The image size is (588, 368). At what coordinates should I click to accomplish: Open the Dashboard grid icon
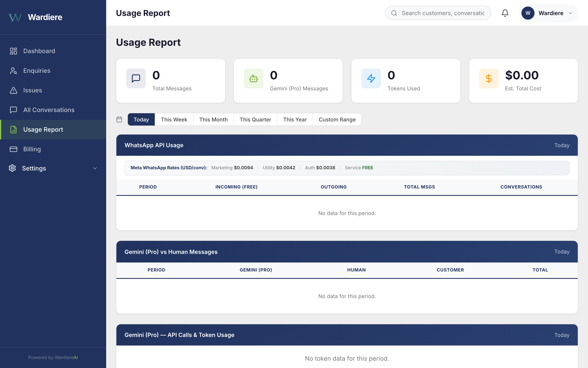(x=13, y=51)
